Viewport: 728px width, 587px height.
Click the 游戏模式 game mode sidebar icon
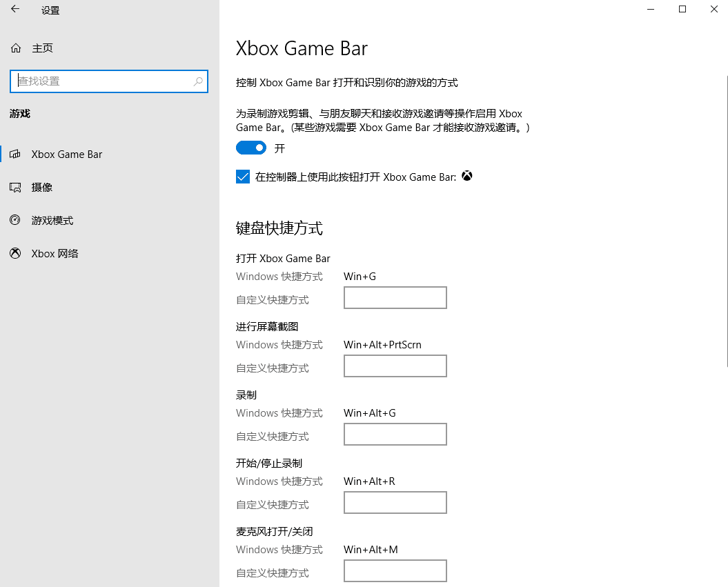[15, 220]
